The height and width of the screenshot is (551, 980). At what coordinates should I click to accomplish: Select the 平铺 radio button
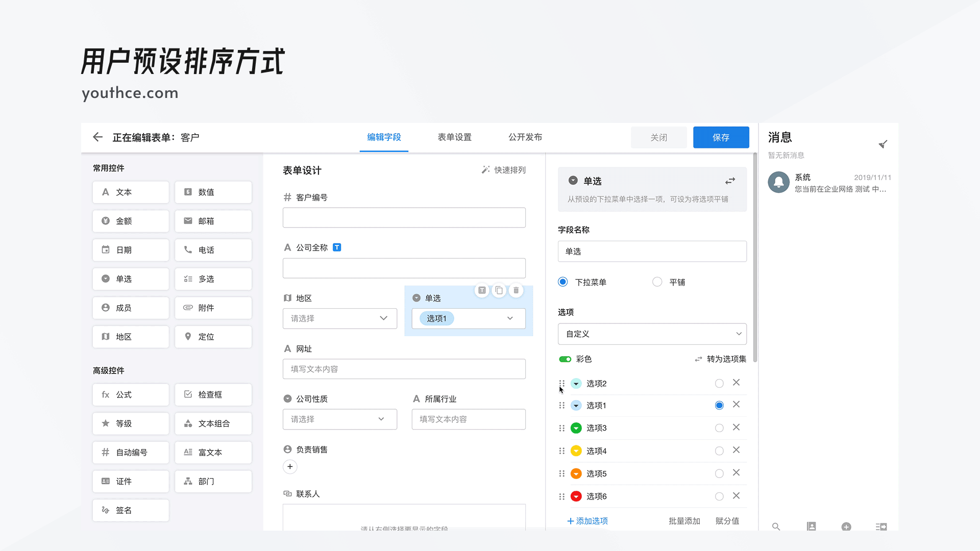tap(657, 282)
